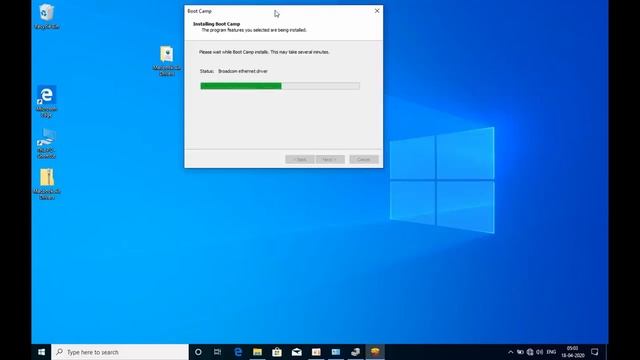The height and width of the screenshot is (360, 640).
Task: Open the Action Center notifications icon
Action: point(595,352)
